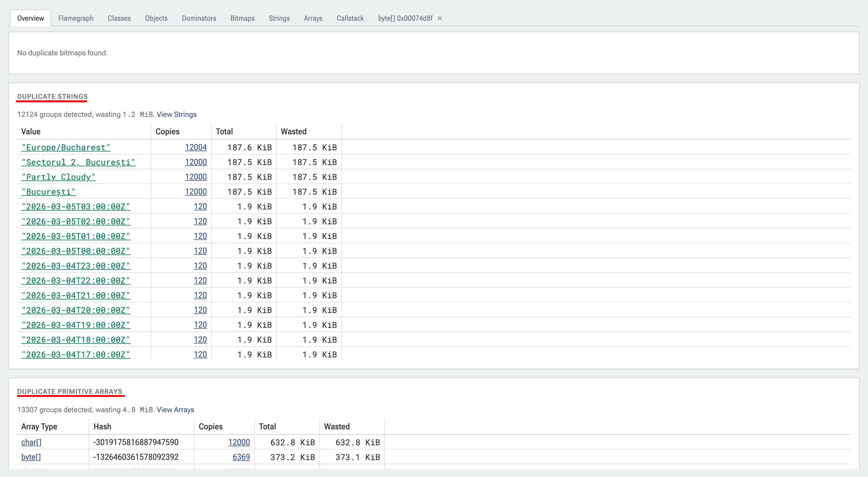Screen dimensions: 868x477
Task: Click the "No duplicate bitmaps found." message
Action: 63,53
